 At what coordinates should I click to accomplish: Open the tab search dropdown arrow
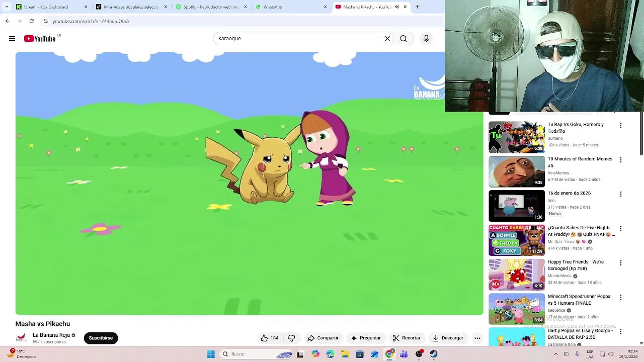[x=7, y=7]
